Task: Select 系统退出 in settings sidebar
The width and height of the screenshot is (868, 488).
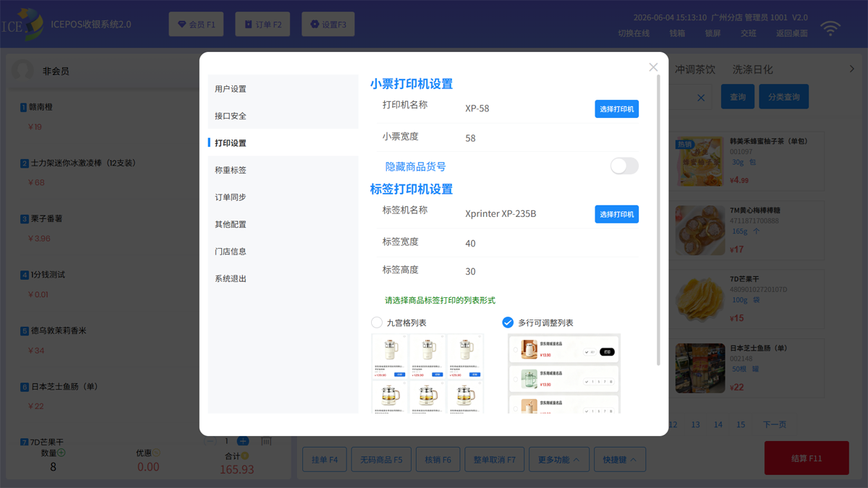Action: click(284, 278)
